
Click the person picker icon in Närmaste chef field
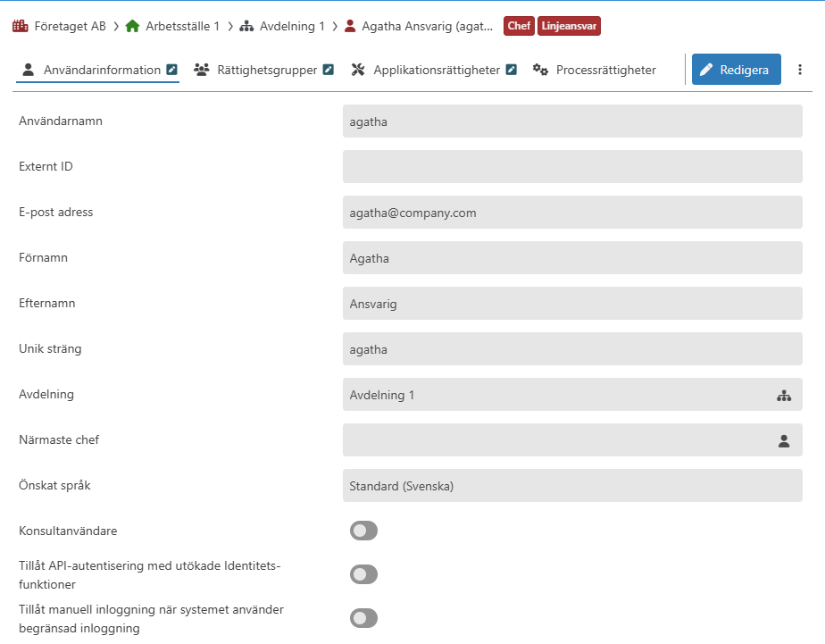[x=784, y=441]
